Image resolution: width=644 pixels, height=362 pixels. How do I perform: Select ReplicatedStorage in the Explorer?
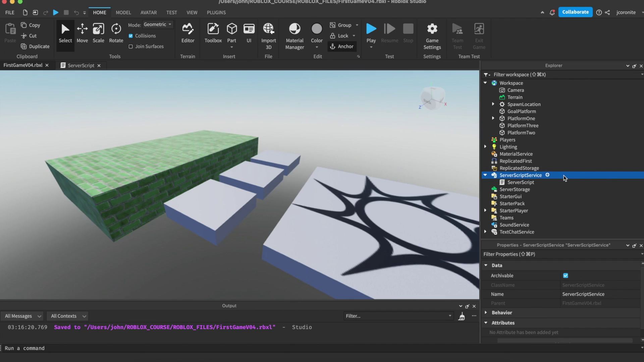(519, 168)
